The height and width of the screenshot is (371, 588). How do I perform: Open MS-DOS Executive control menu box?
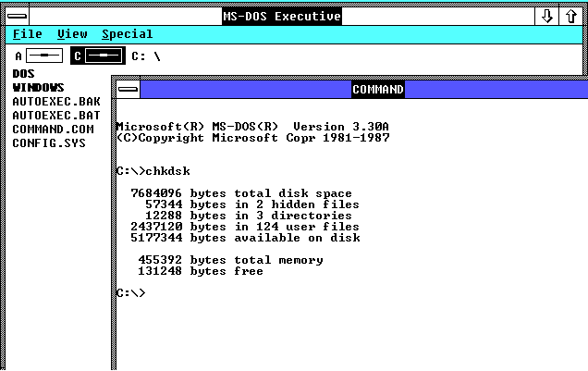[x=18, y=16]
